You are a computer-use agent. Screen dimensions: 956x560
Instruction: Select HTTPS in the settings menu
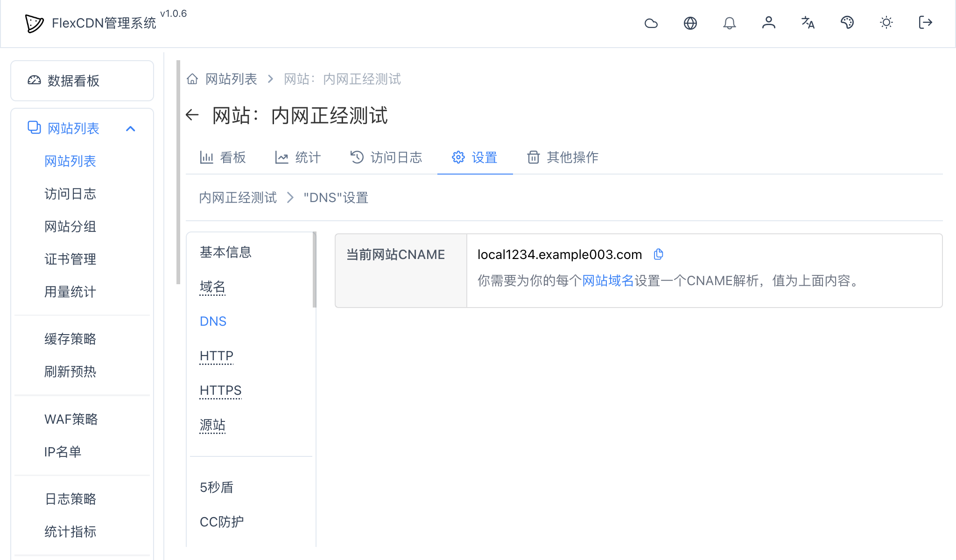click(x=220, y=390)
